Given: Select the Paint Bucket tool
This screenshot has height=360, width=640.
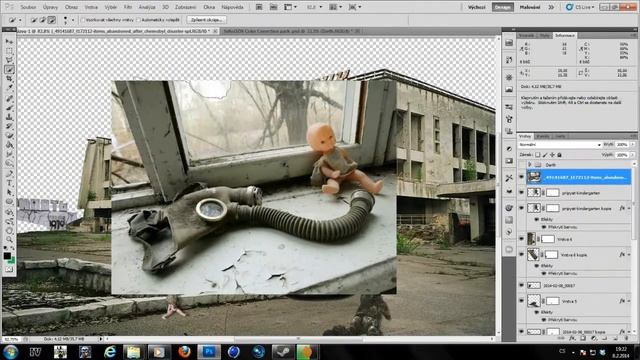Looking at the screenshot, I should point(9,145).
